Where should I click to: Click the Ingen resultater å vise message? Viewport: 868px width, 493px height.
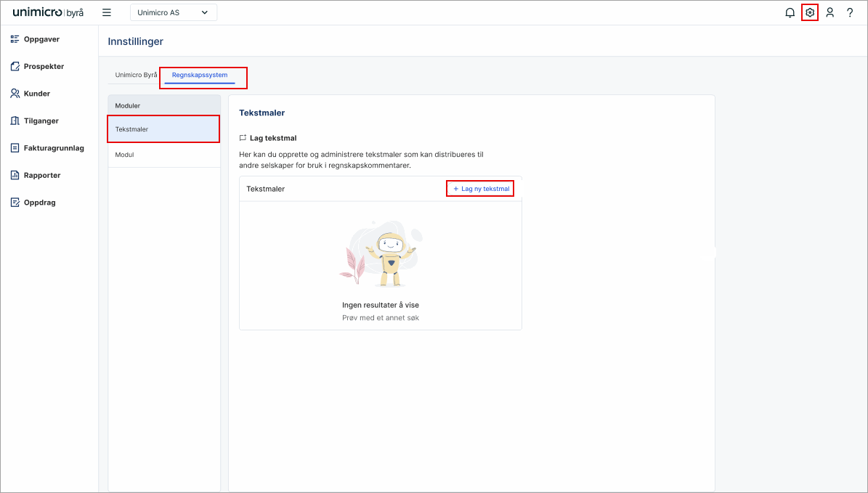point(381,305)
